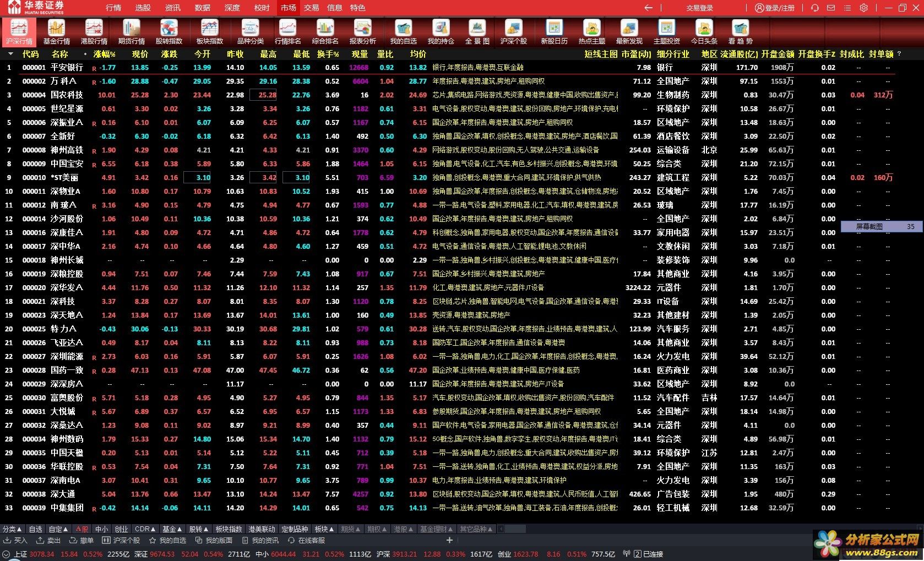
Task: Open the settings gear icon in title bar
Action: tap(864, 8)
